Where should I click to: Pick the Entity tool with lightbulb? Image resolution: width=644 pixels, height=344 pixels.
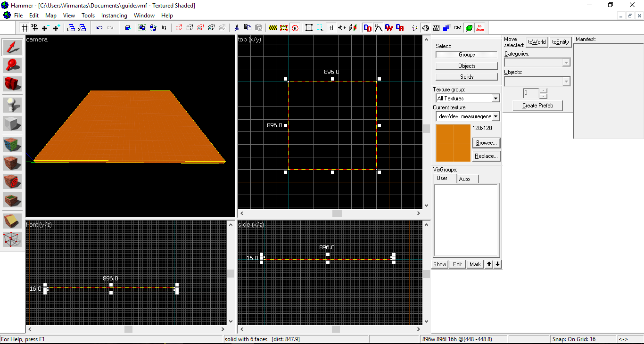(x=12, y=105)
